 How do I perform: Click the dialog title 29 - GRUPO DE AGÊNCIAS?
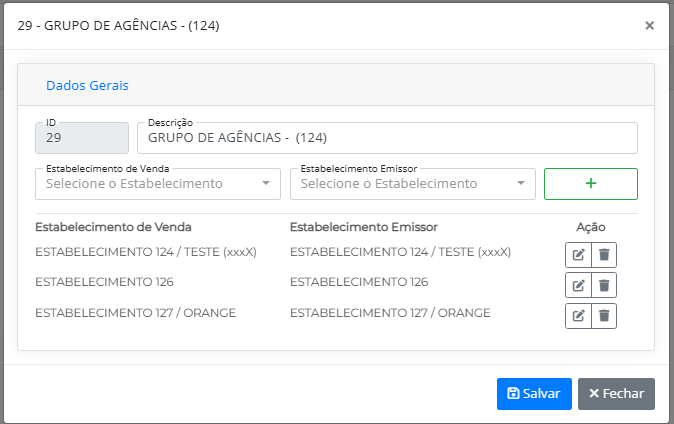(x=119, y=26)
